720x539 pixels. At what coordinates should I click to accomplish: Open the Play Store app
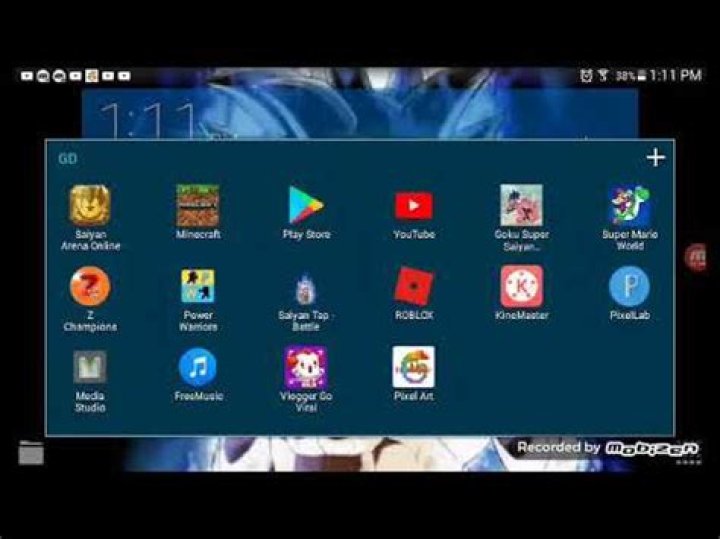[x=306, y=206]
